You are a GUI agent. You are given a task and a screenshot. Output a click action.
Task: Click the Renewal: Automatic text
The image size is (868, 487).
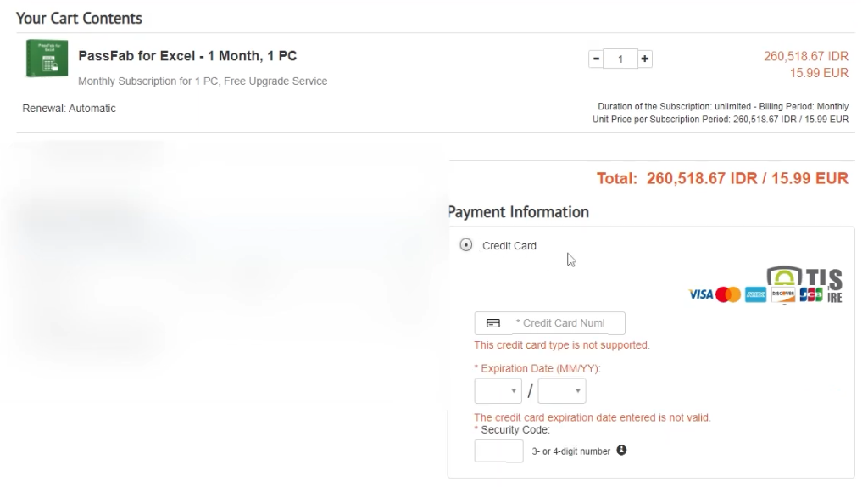click(69, 109)
